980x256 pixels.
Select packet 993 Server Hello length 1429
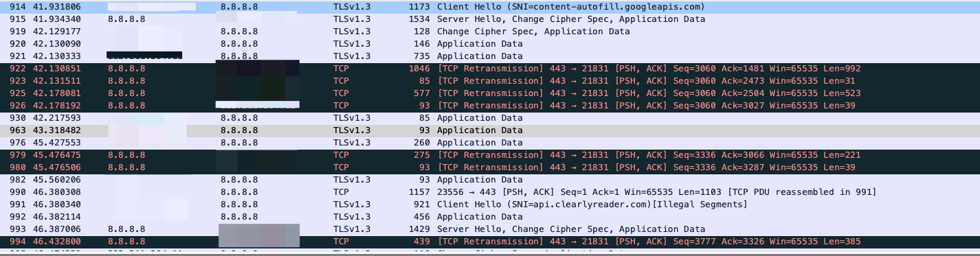[490, 229]
